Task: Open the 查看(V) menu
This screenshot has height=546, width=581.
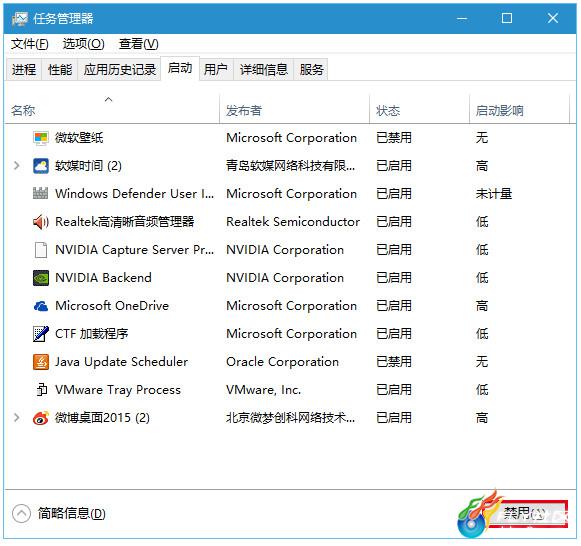Action: [x=139, y=44]
